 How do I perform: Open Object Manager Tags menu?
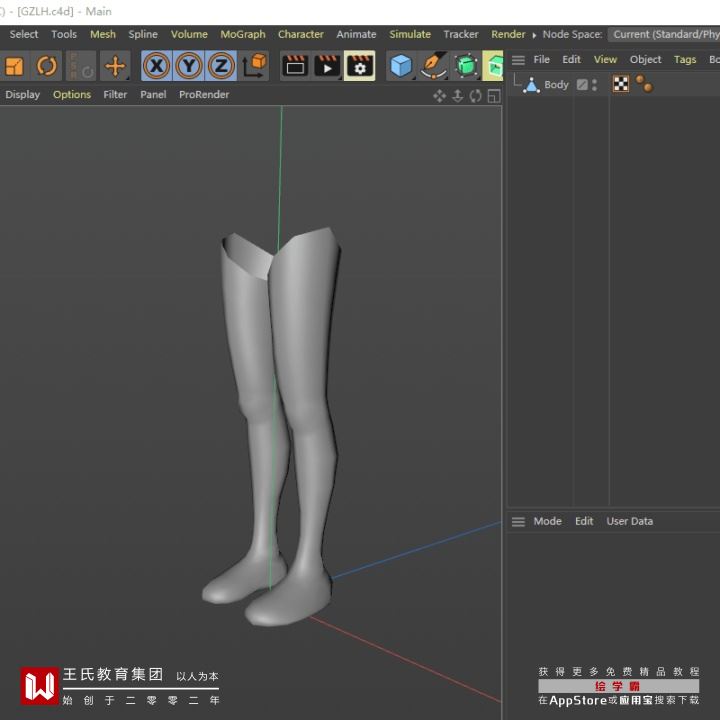click(x=685, y=60)
